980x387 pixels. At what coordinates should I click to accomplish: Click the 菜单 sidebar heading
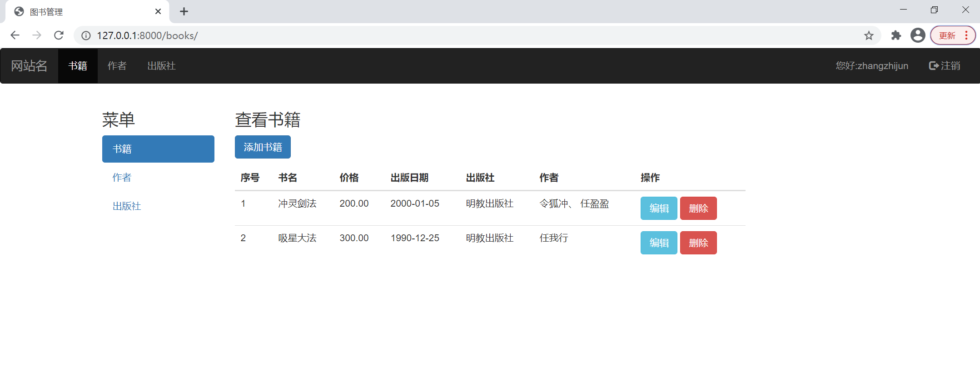tap(119, 120)
